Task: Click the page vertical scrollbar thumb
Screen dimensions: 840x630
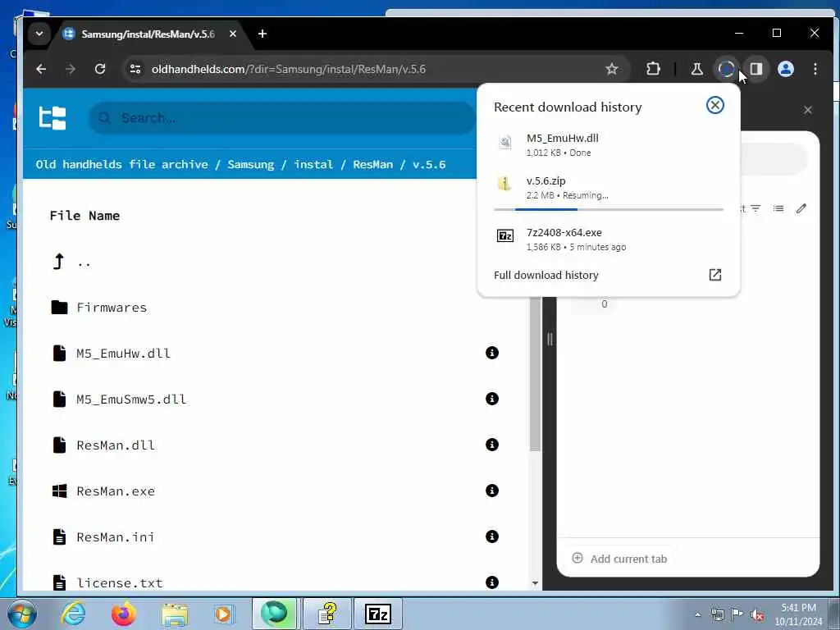Action: click(535, 372)
